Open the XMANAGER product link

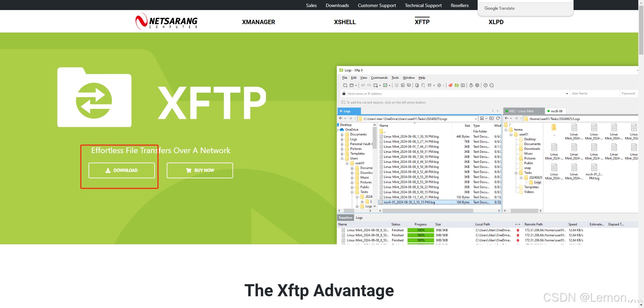[259, 22]
